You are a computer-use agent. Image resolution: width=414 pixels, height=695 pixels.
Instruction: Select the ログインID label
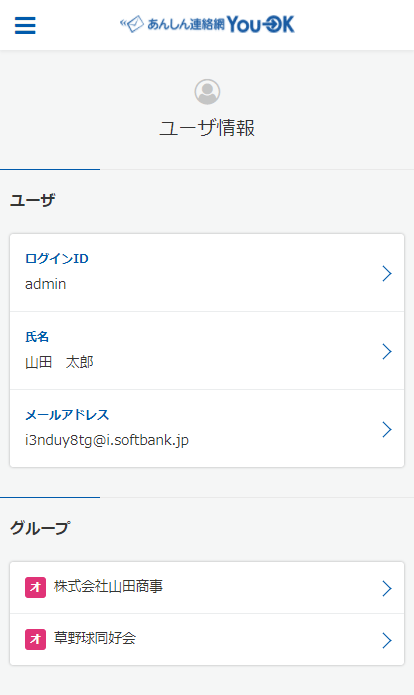point(57,258)
